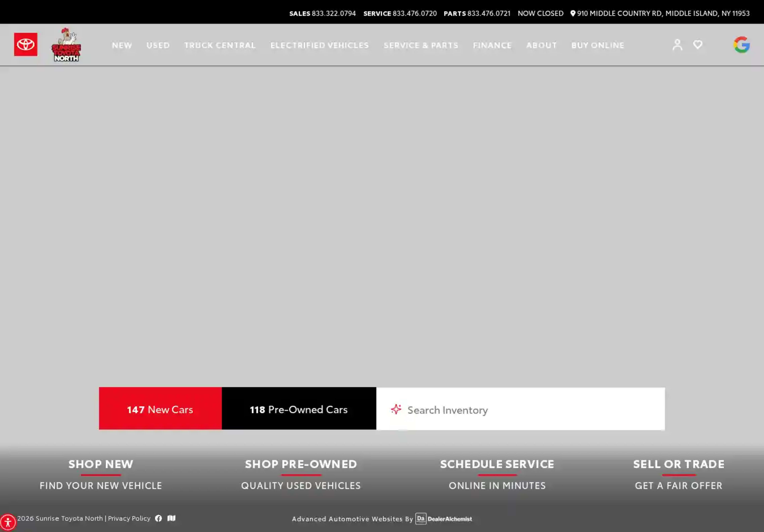Open the FINANCE menu
The width and height of the screenshot is (764, 532).
(x=492, y=45)
